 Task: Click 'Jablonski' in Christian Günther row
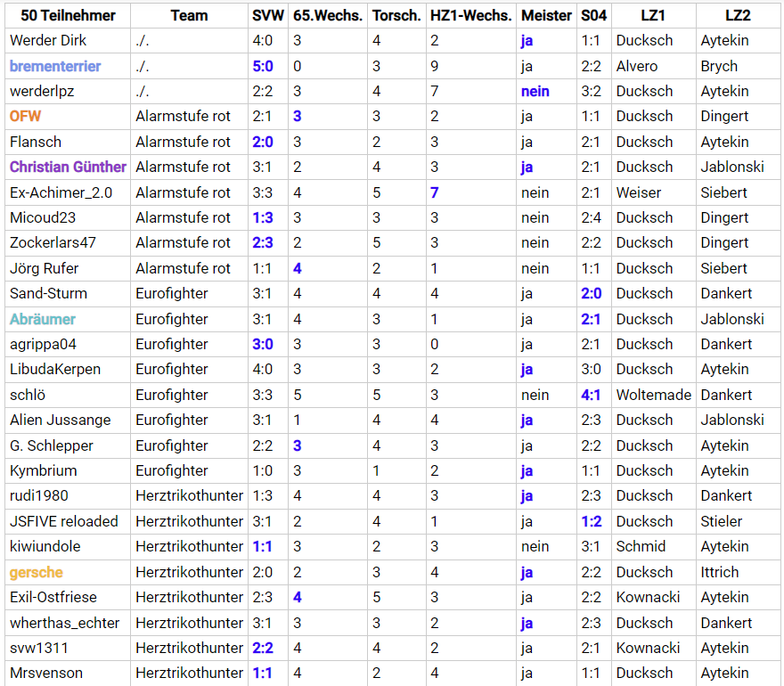[732, 167]
